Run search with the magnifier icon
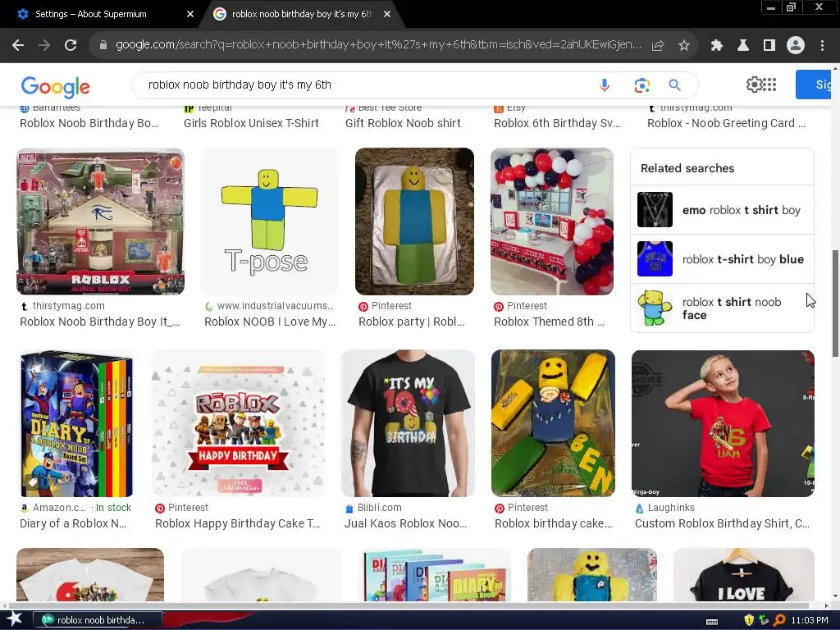Image resolution: width=840 pixels, height=630 pixels. pyautogui.click(x=674, y=85)
